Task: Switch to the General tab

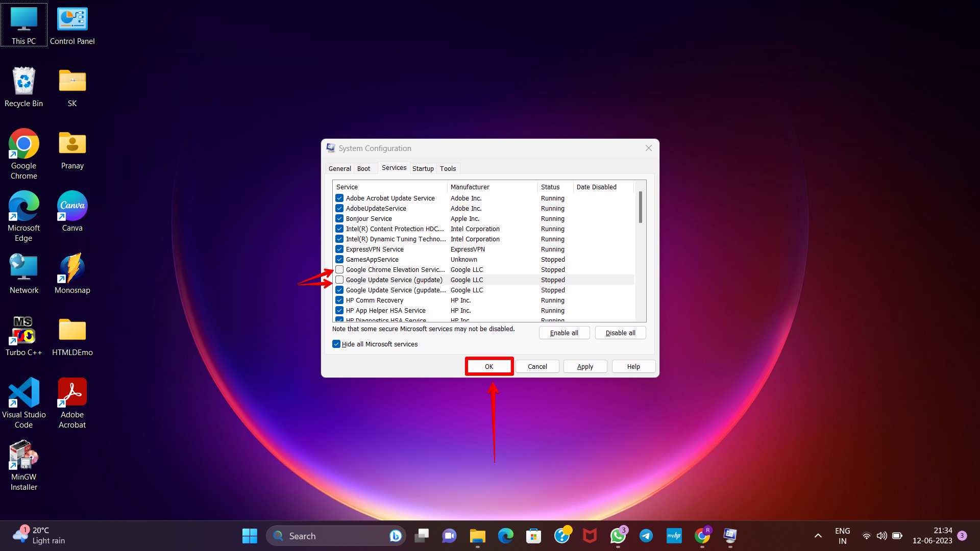Action: (339, 168)
